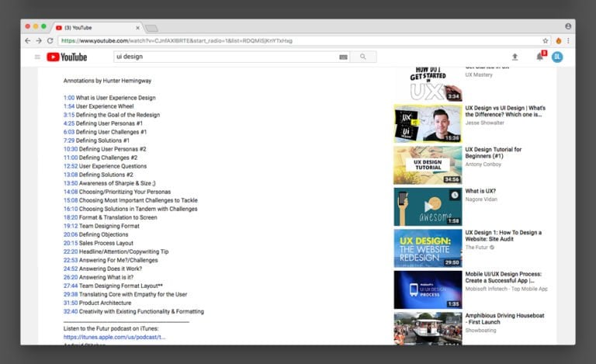Image resolution: width=596 pixels, height=364 pixels.
Task: Jump to timestamp 10:30
Action: (71, 149)
